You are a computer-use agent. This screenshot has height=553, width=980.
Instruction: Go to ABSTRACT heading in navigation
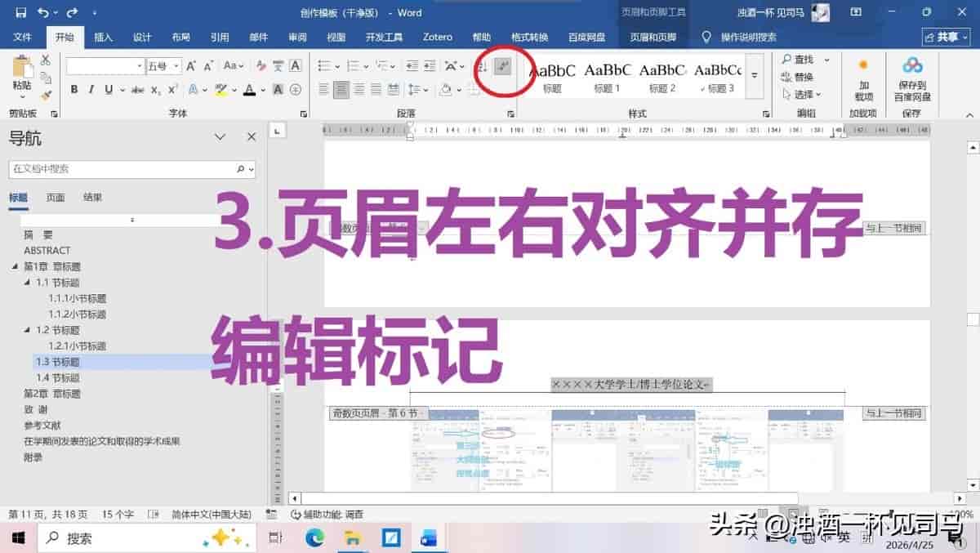pos(47,250)
